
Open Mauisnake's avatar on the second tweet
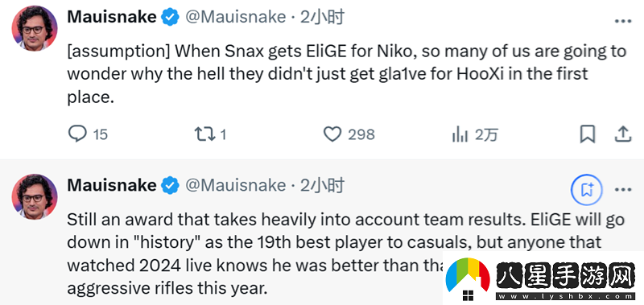(35, 196)
